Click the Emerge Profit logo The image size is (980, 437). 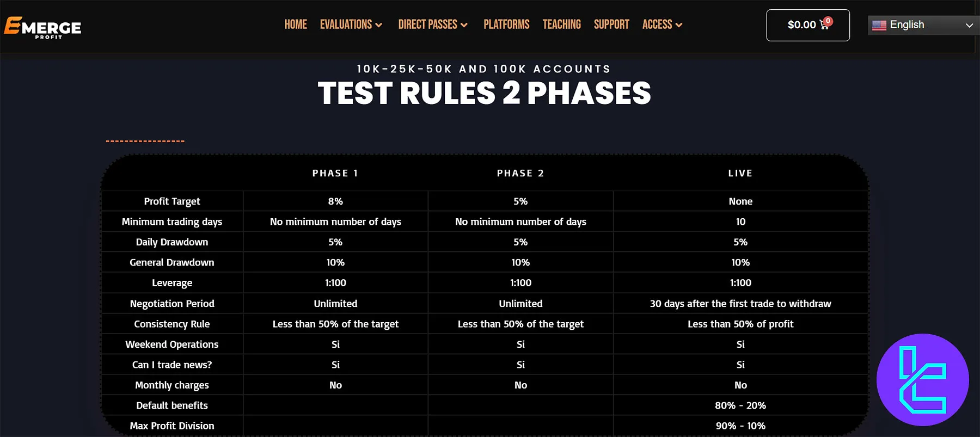42,27
